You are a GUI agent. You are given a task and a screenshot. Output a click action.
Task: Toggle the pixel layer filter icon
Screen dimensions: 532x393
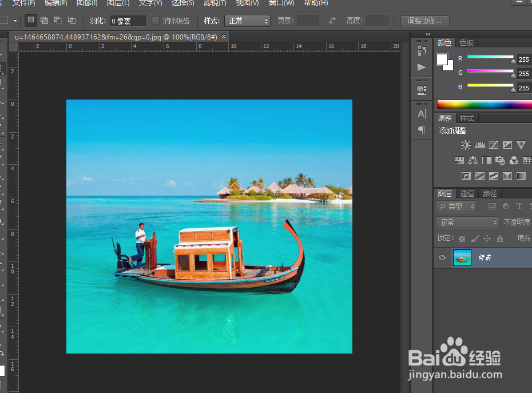(x=492, y=207)
